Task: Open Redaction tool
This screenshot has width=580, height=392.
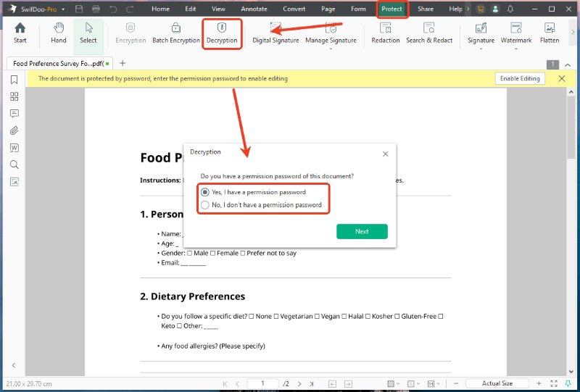Action: pyautogui.click(x=386, y=33)
